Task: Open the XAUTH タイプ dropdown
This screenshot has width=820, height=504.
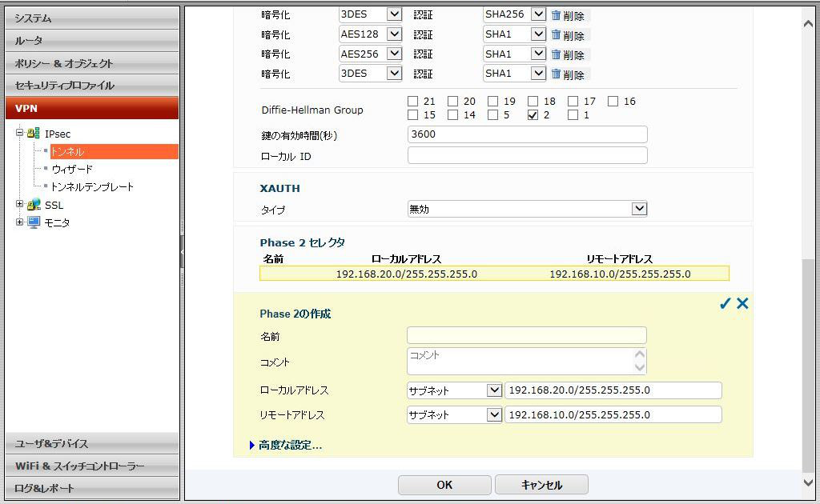Action: [x=638, y=209]
